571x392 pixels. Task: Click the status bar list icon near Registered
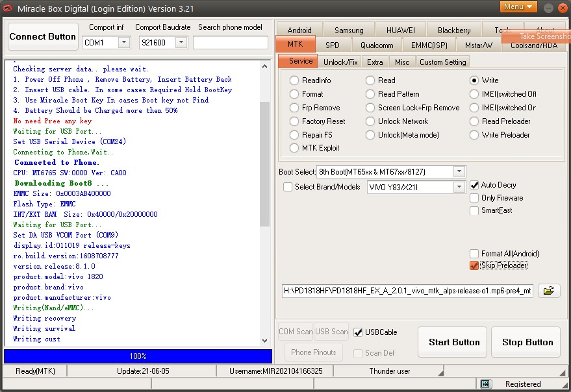(x=485, y=384)
